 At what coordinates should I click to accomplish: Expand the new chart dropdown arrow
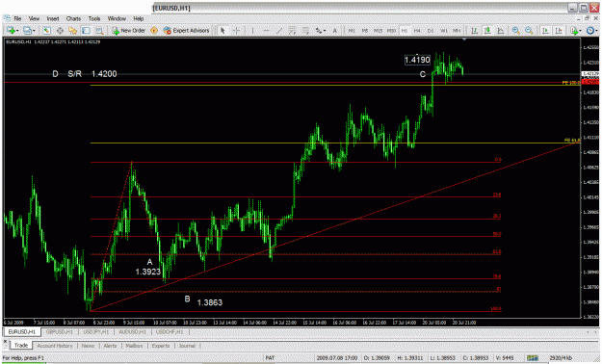[x=17, y=31]
